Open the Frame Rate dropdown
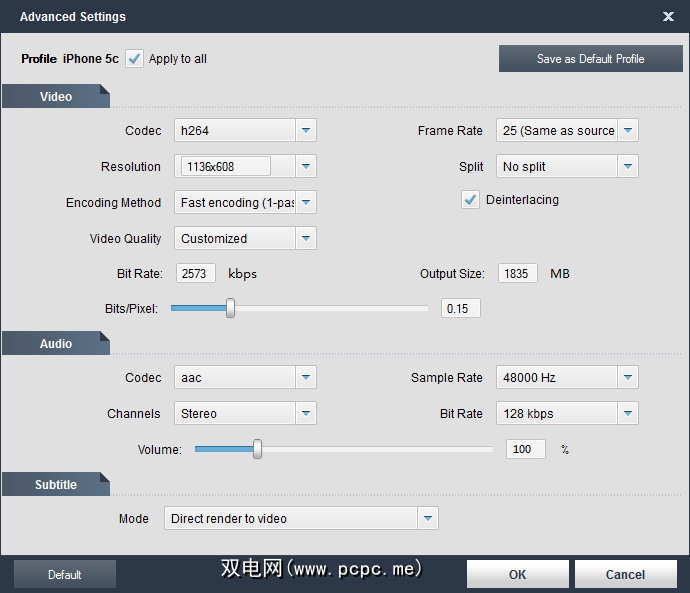690x593 pixels. pyautogui.click(x=628, y=131)
